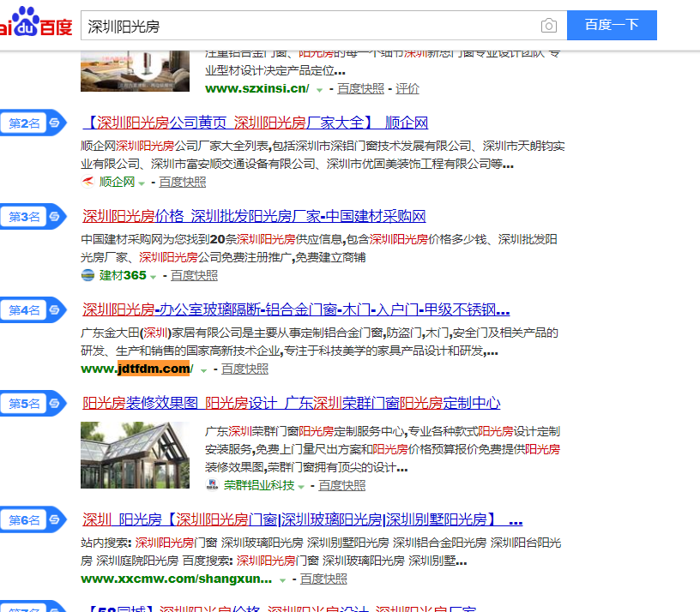
Task: Click the 荣群铝业科技 site favicon
Action: 213,485
